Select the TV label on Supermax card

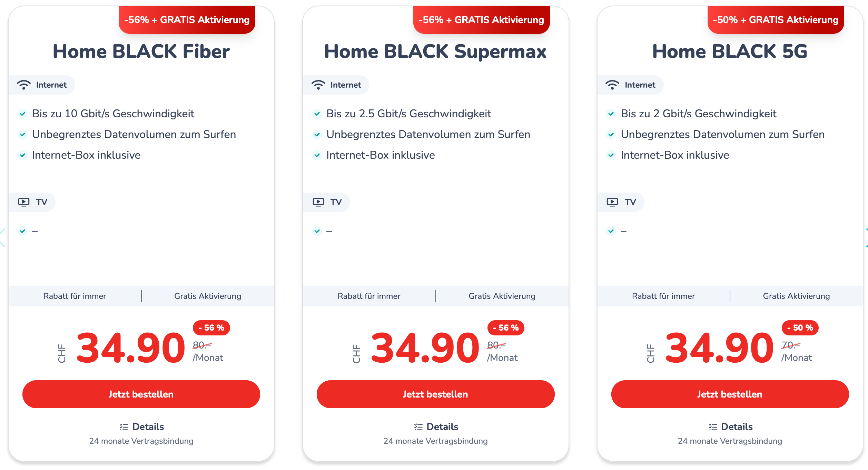pyautogui.click(x=336, y=202)
